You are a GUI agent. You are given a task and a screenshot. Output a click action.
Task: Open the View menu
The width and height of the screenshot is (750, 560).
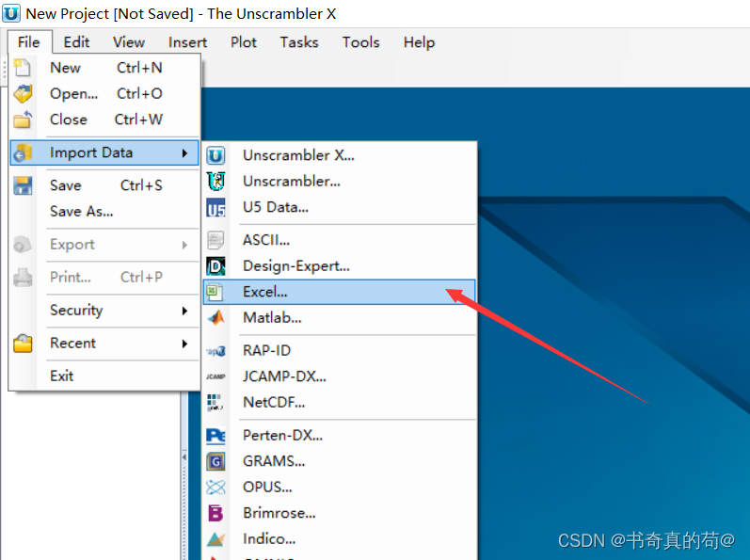click(x=129, y=42)
